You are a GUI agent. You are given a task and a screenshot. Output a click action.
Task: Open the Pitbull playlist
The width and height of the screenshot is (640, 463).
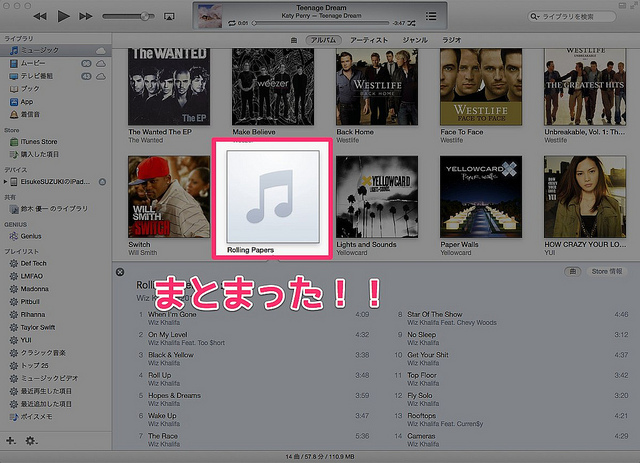point(56,302)
